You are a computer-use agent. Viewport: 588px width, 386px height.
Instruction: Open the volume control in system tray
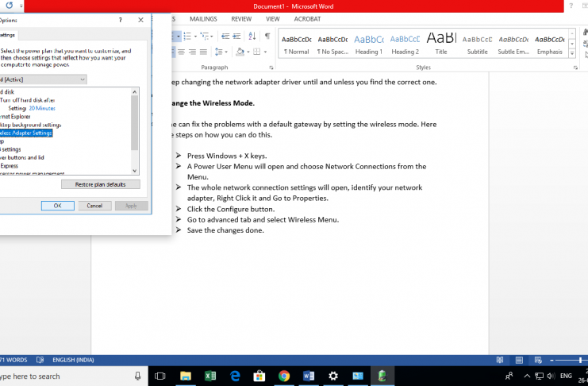(x=551, y=376)
